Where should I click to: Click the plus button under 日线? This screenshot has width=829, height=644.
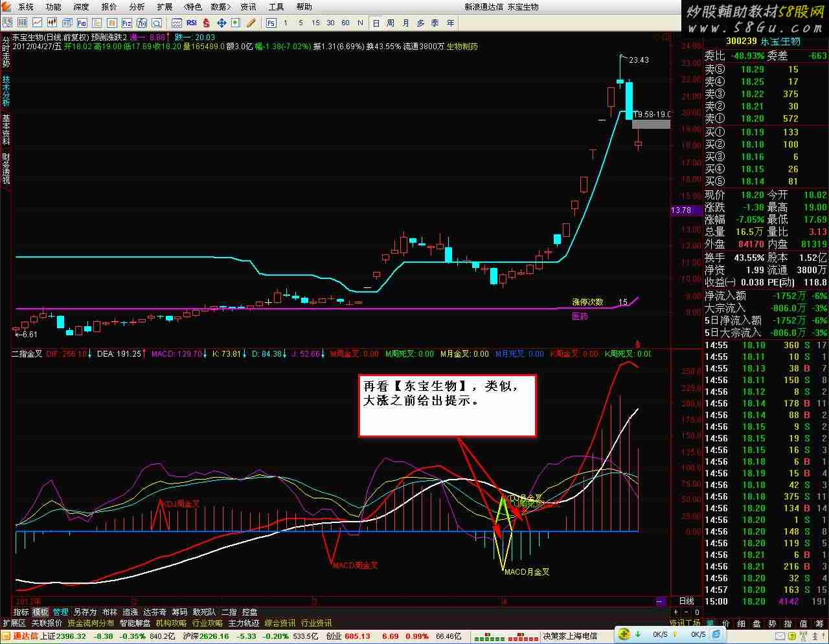tap(676, 612)
